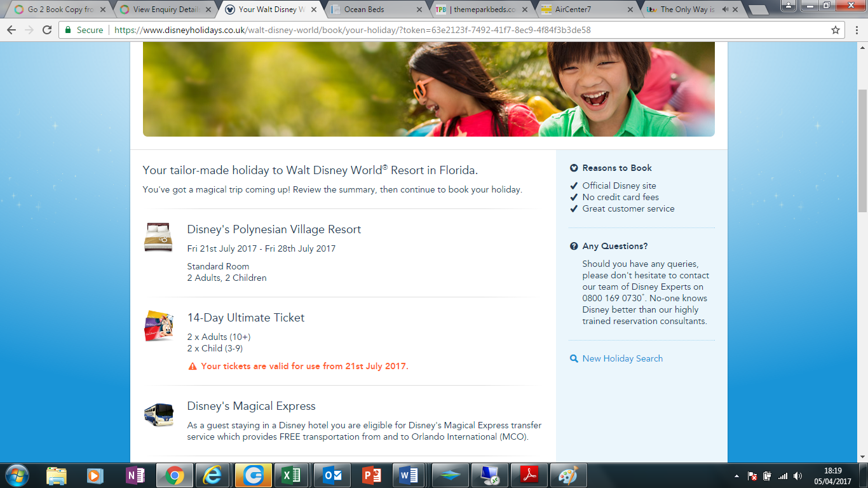Image resolution: width=868 pixels, height=488 pixels.
Task: Click the Disney's Magical Express heading
Action: tap(251, 406)
